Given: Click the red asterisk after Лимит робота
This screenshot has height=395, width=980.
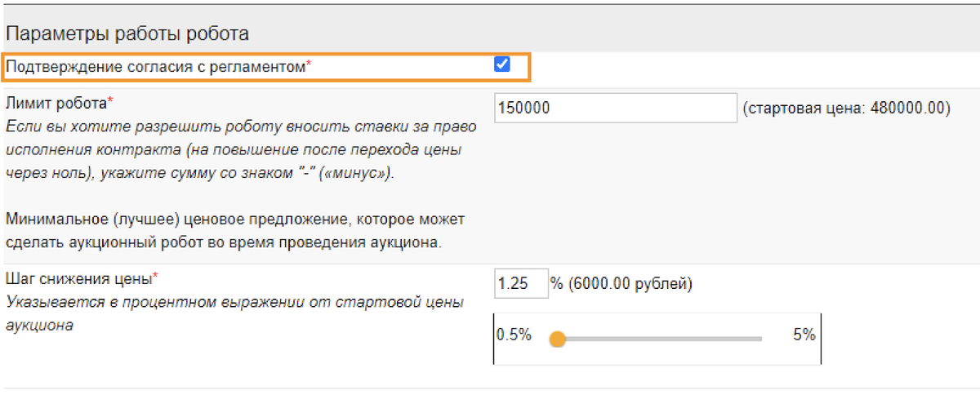Looking at the screenshot, I should coord(111,101).
